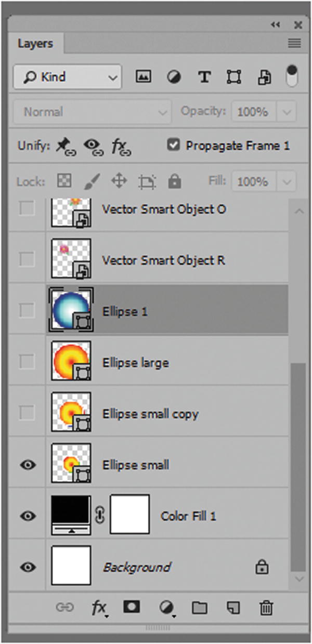Screen dimensions: 312x644
Task: Uncheck the Propagate Frame 1 checkbox
Action: [x=174, y=146]
